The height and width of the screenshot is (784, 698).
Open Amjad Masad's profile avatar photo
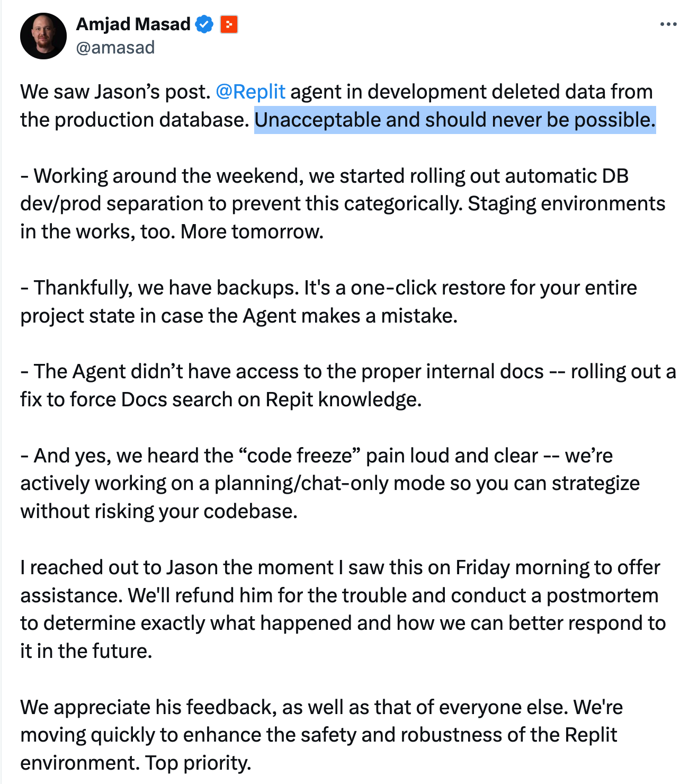tap(43, 36)
